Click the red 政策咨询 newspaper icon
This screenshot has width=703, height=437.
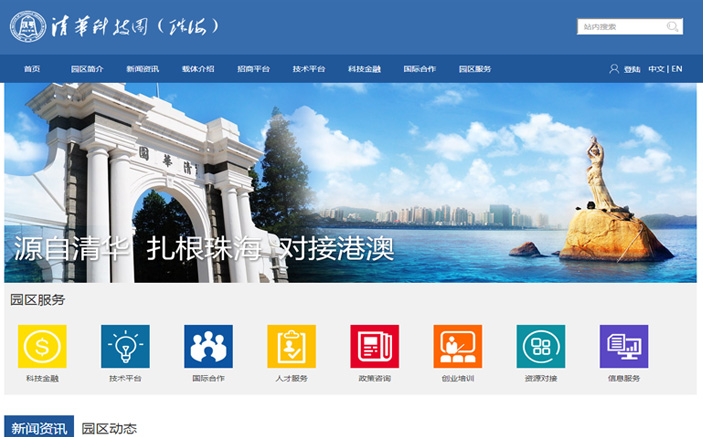click(x=375, y=346)
